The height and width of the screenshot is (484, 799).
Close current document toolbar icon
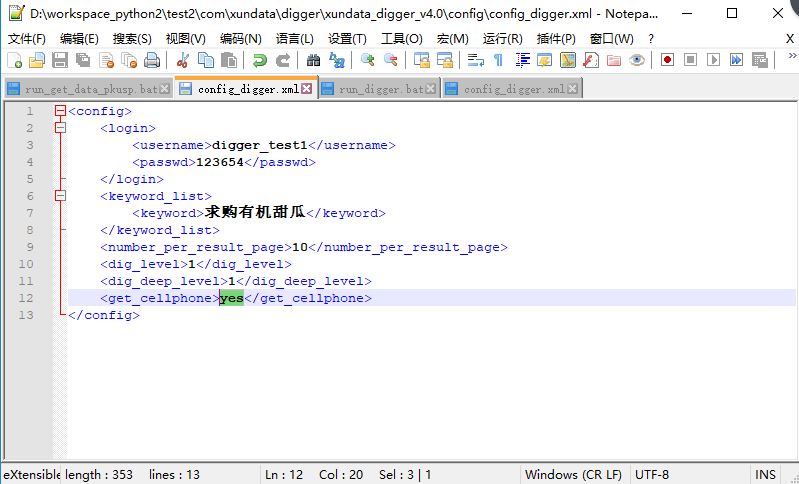point(106,60)
